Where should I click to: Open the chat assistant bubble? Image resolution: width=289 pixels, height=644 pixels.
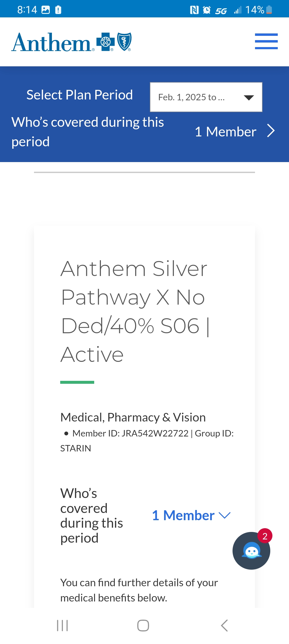pyautogui.click(x=251, y=551)
